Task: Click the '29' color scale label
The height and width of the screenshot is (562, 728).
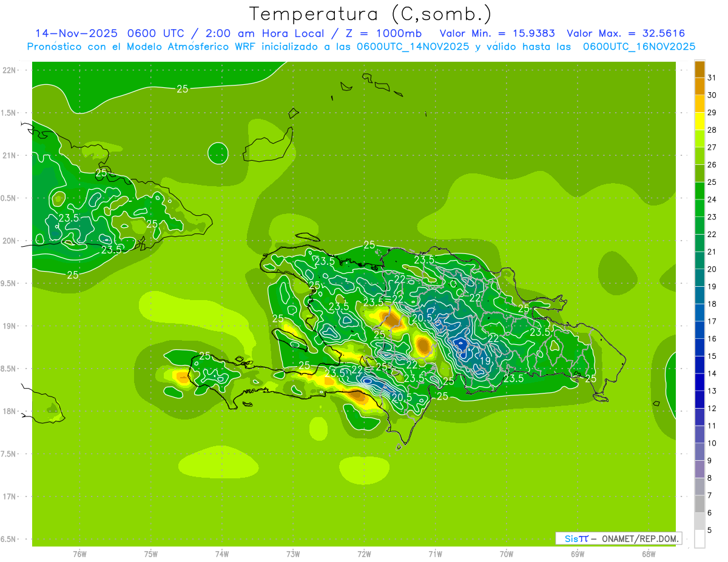Action: [712, 113]
